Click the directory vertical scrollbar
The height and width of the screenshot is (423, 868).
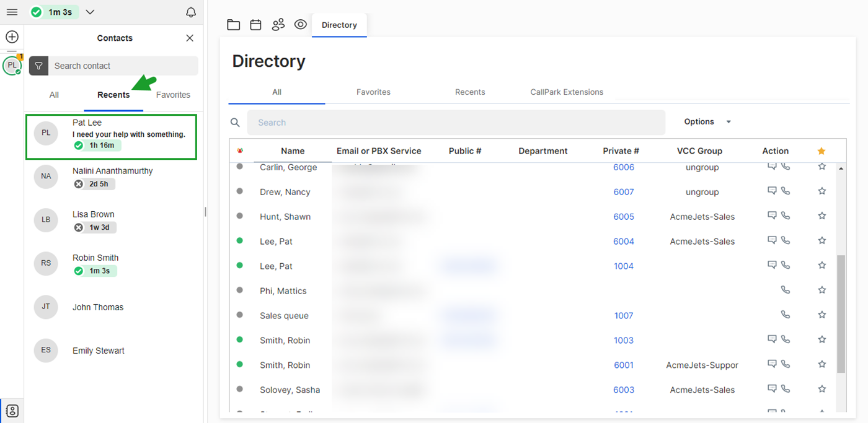point(841,313)
